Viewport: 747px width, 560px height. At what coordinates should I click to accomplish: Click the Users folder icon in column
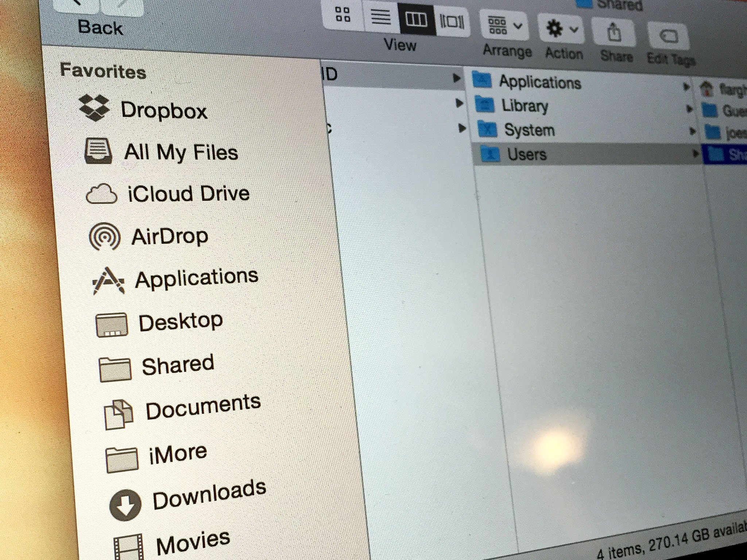[x=490, y=154]
